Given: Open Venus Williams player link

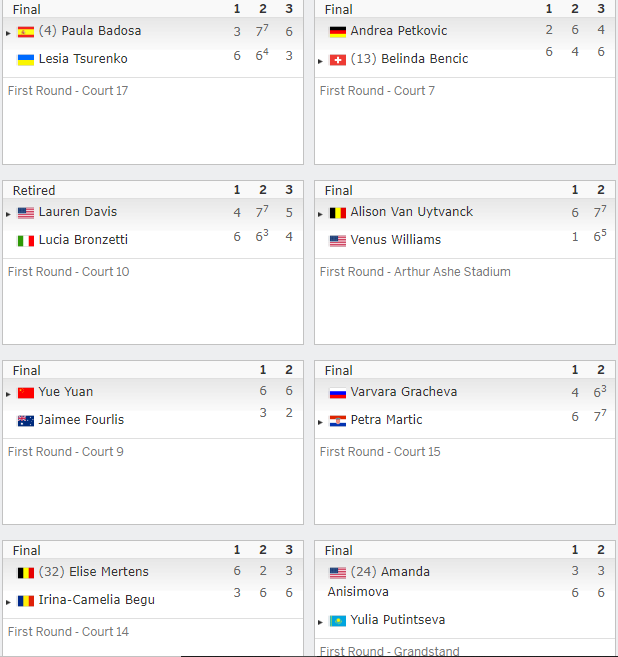Looking at the screenshot, I should (x=396, y=240).
